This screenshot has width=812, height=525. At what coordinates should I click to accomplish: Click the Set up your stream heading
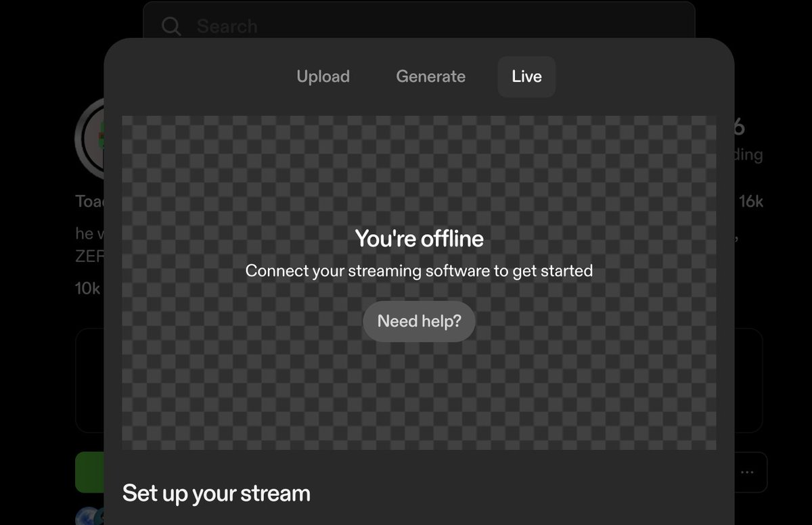pyautogui.click(x=215, y=493)
